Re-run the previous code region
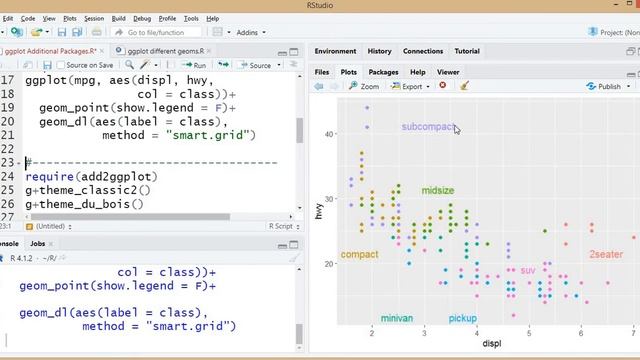 point(223,64)
